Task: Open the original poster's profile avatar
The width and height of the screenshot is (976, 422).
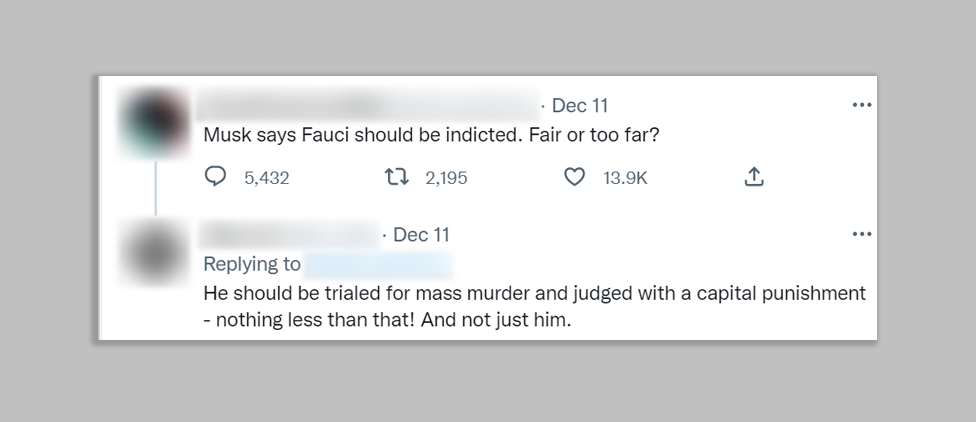Action: tap(153, 121)
